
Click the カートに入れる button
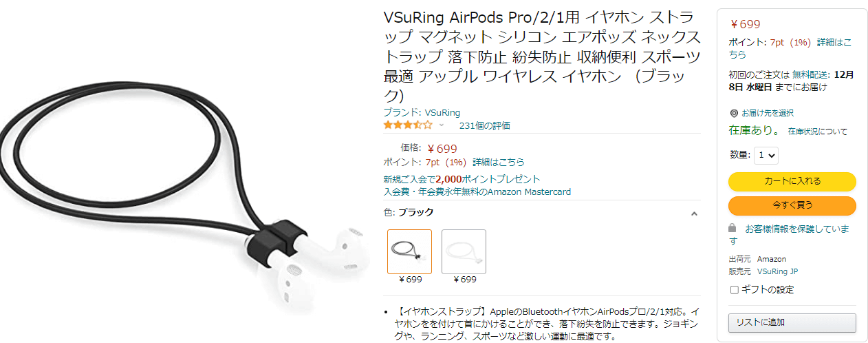click(x=792, y=181)
